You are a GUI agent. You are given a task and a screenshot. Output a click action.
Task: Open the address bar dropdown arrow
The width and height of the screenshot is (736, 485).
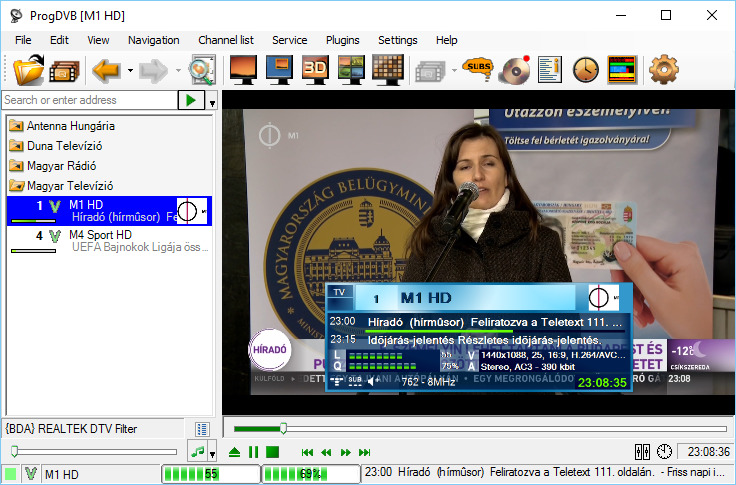point(213,100)
